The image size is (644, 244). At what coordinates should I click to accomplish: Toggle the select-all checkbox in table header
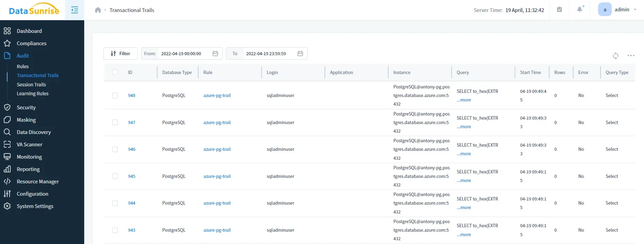pyautogui.click(x=115, y=72)
